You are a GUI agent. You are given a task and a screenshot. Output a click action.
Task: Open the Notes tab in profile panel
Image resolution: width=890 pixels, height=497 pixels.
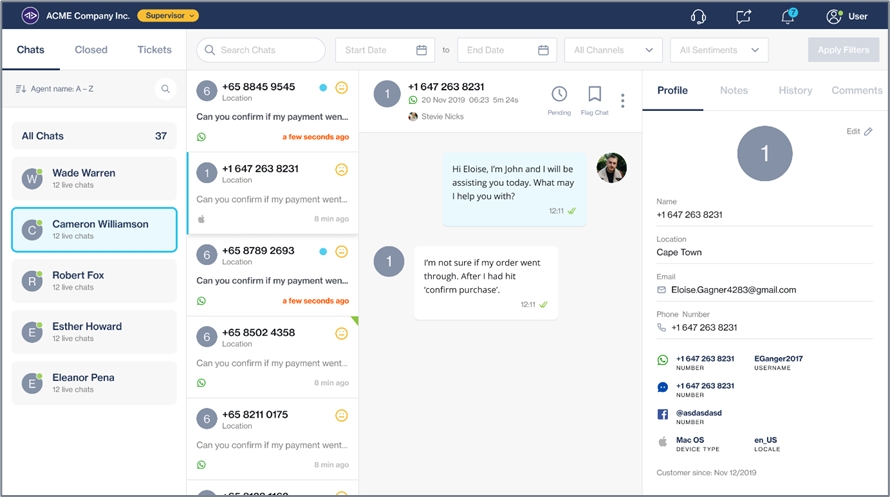pos(734,90)
